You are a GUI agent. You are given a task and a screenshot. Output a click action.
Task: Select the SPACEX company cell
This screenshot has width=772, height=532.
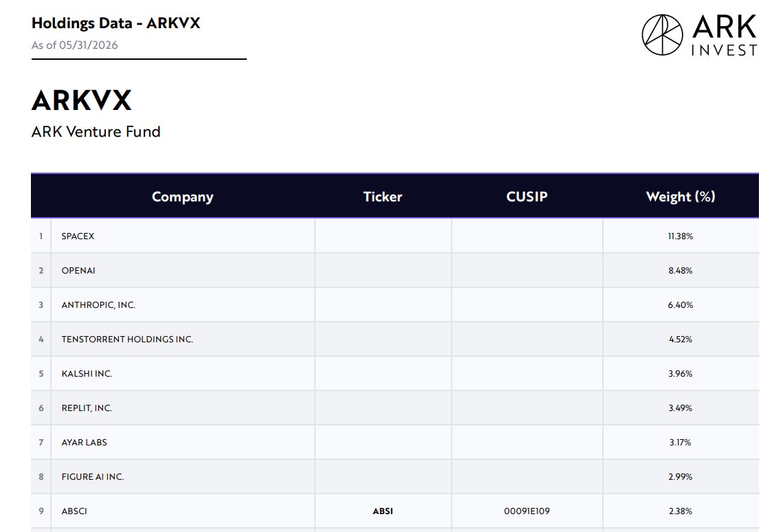(183, 236)
